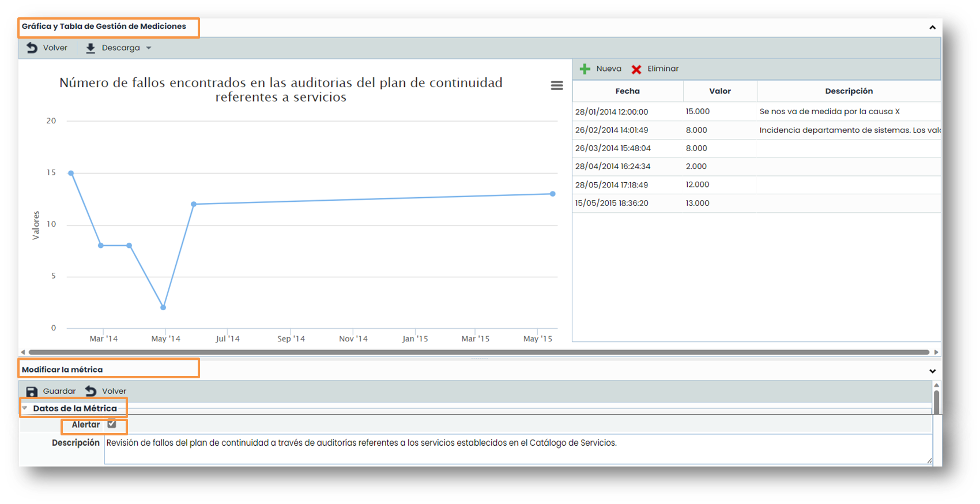Screen dimensions: 980x504
Task: Click the Eliminar button label
Action: click(663, 69)
